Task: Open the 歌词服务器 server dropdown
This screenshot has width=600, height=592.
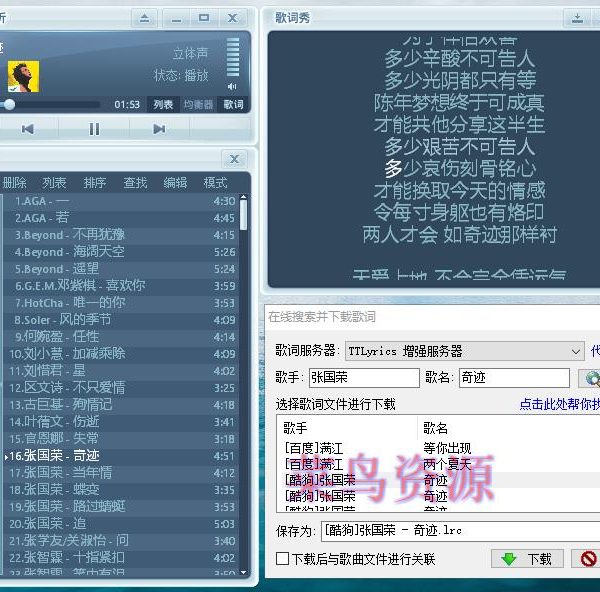Action: [x=575, y=351]
